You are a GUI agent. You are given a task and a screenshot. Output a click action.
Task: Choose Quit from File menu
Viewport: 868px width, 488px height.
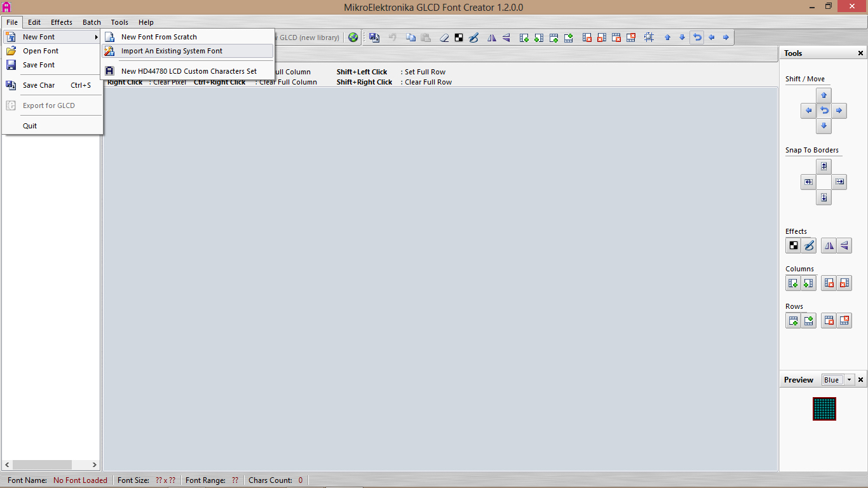click(x=52, y=126)
